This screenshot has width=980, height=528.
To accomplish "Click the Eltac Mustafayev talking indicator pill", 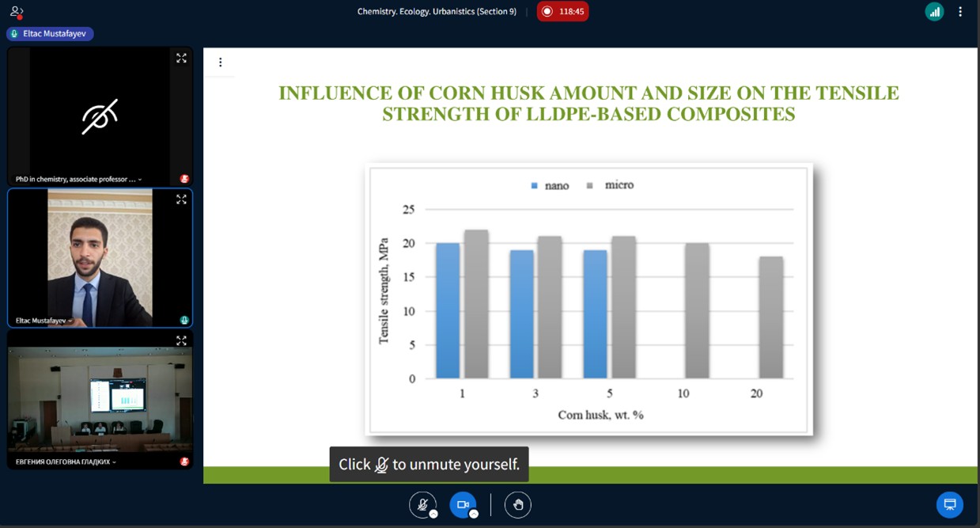I will 50,34.
